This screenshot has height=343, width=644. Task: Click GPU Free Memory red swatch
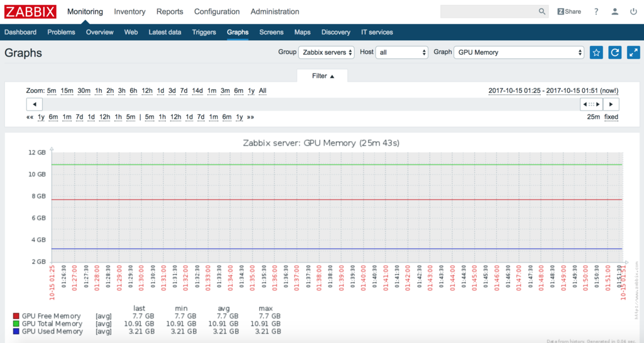click(x=16, y=316)
